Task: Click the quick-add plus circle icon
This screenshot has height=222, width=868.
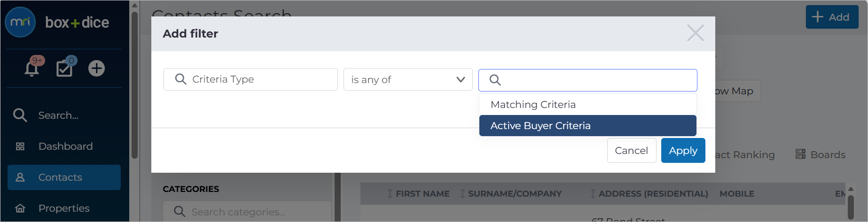Action: pyautogui.click(x=96, y=69)
